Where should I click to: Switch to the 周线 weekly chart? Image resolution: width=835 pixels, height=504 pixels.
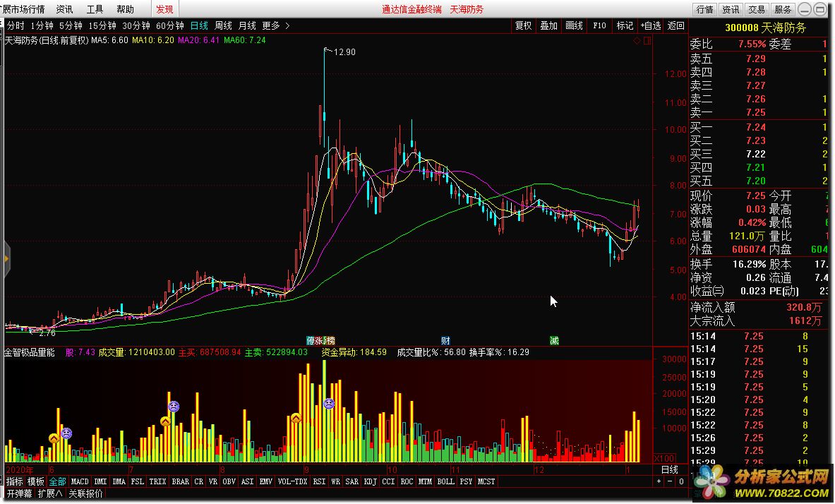click(223, 25)
